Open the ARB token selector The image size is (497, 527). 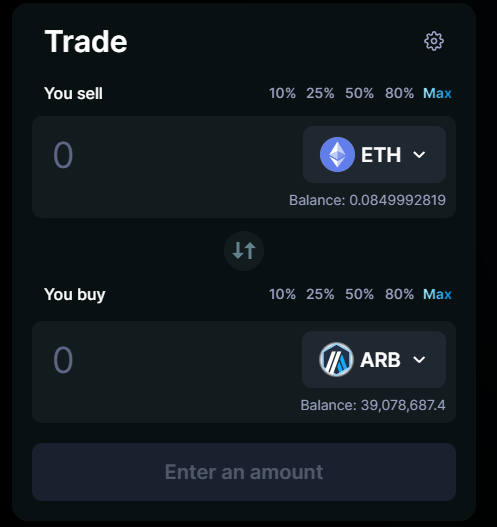tap(374, 360)
